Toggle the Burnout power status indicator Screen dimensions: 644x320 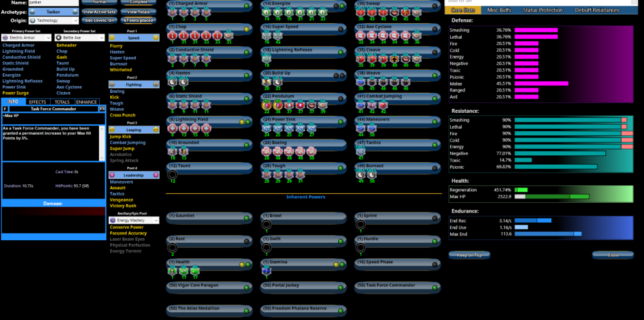[x=435, y=166]
